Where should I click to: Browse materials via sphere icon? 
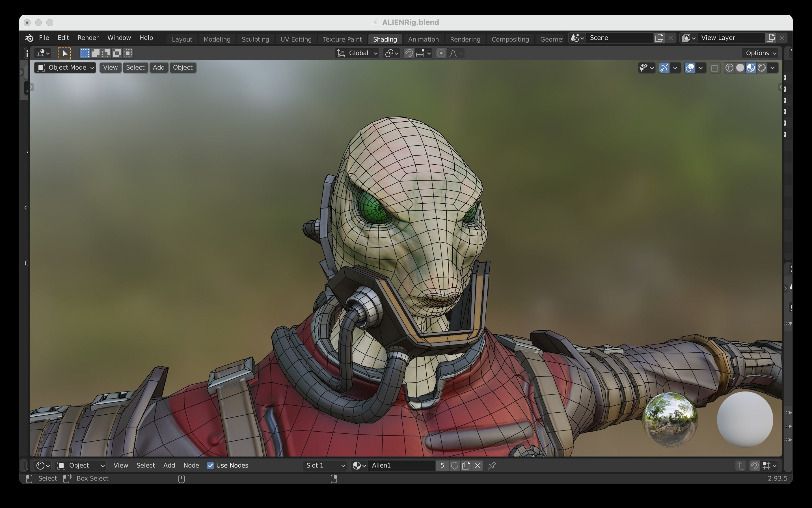click(x=359, y=466)
